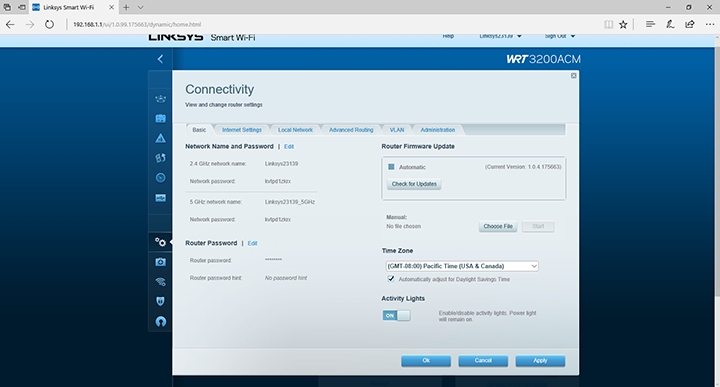
Task: Open the External Storage sidebar icon
Action: click(160, 198)
